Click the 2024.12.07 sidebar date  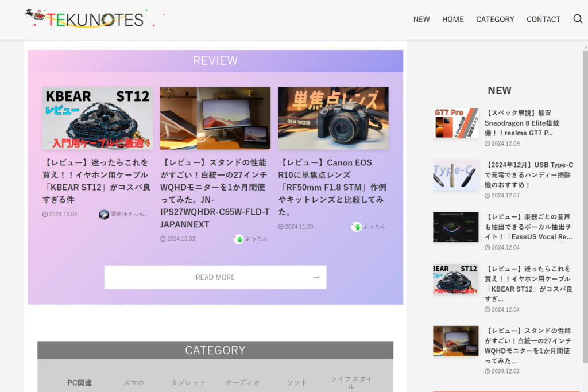(505, 196)
